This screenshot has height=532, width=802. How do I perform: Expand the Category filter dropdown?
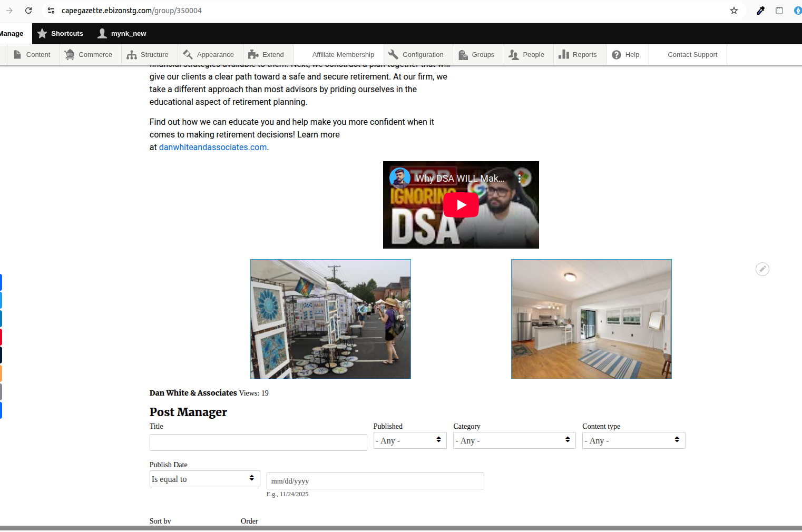click(x=514, y=440)
